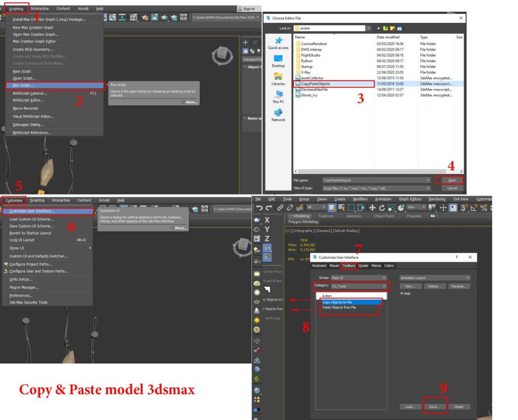Go to Quick access in file dialog

click(x=278, y=43)
